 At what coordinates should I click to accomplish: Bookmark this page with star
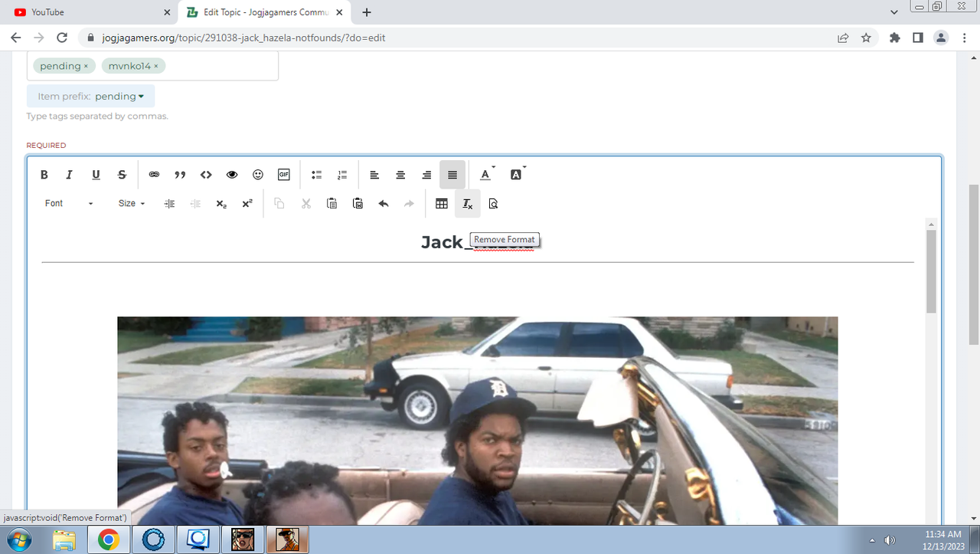tap(866, 38)
